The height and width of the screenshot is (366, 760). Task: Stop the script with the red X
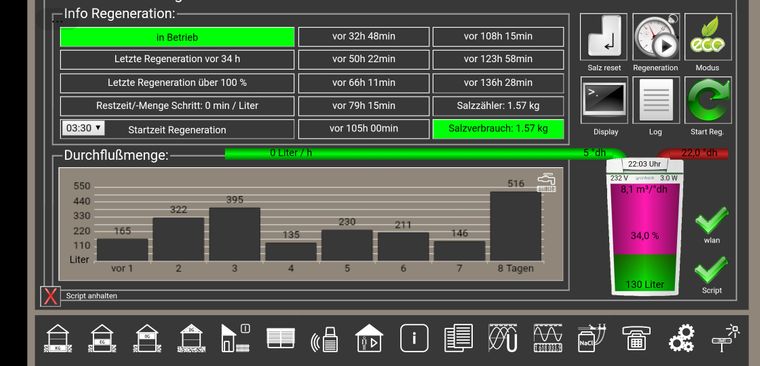(50, 296)
